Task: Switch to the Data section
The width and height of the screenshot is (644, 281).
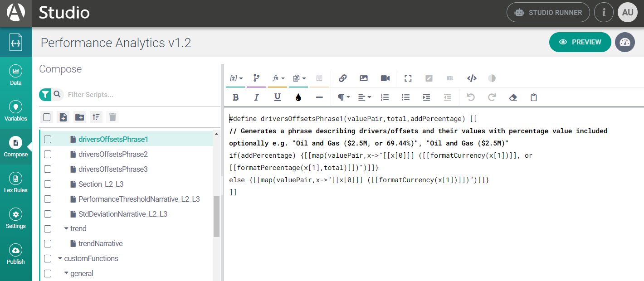Action: tap(16, 76)
